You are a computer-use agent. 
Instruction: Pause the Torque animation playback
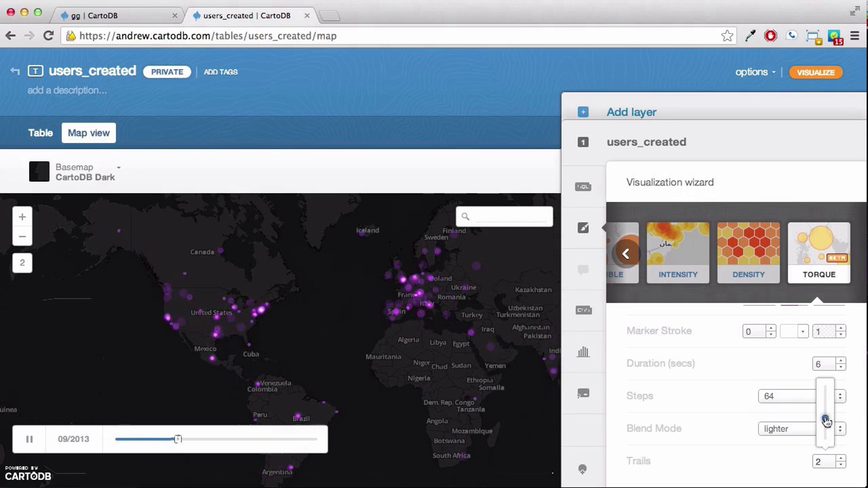click(29, 439)
